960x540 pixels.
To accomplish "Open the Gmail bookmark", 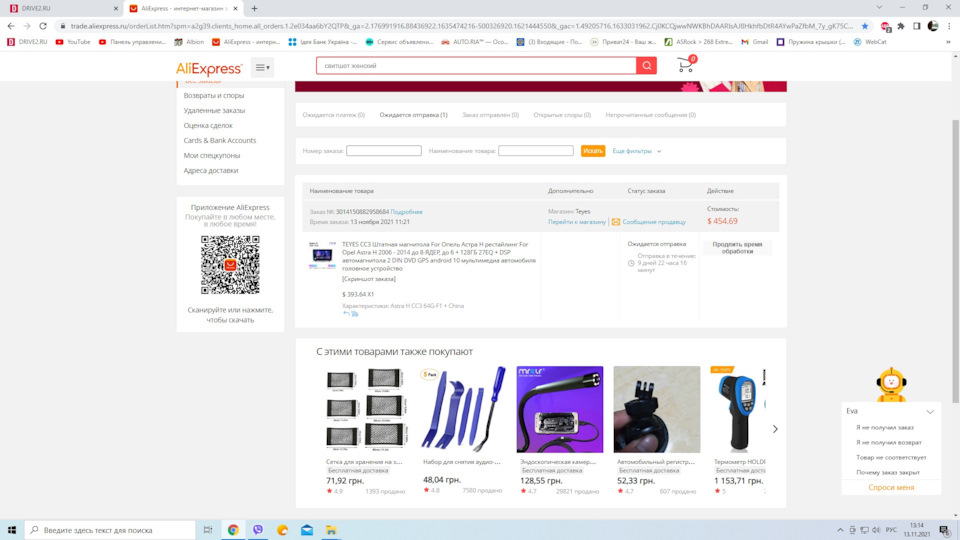I will tap(754, 42).
